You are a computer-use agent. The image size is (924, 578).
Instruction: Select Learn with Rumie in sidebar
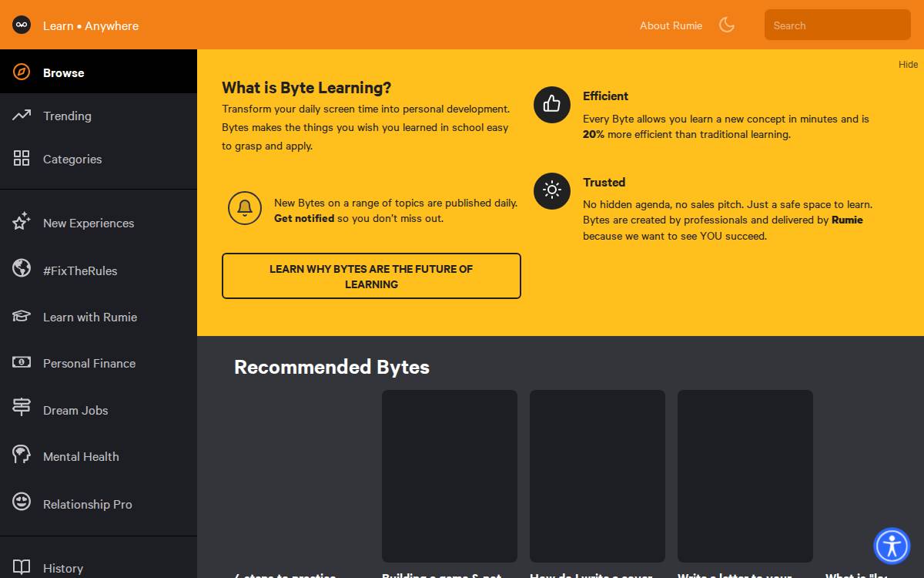point(99,317)
